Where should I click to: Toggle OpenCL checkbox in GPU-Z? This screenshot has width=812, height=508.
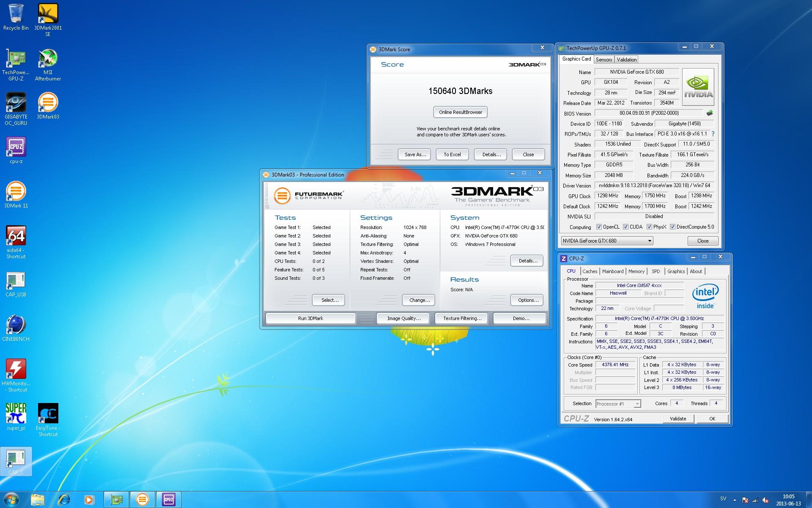click(599, 227)
